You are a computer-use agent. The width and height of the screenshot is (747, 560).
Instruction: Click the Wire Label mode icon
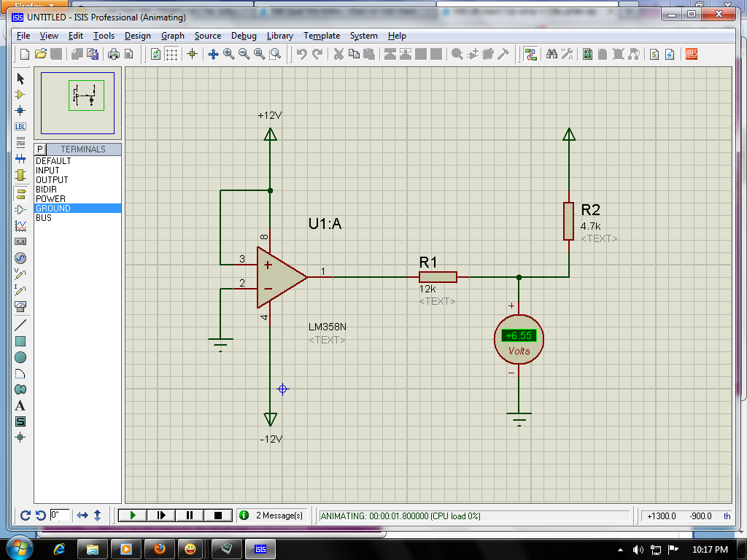click(20, 127)
